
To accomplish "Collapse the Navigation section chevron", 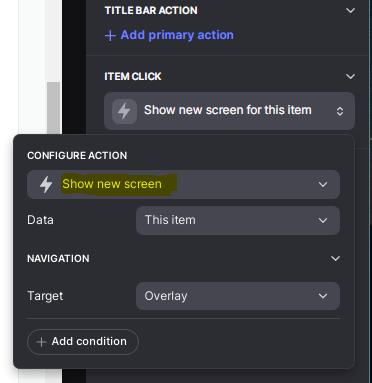I will (335, 258).
